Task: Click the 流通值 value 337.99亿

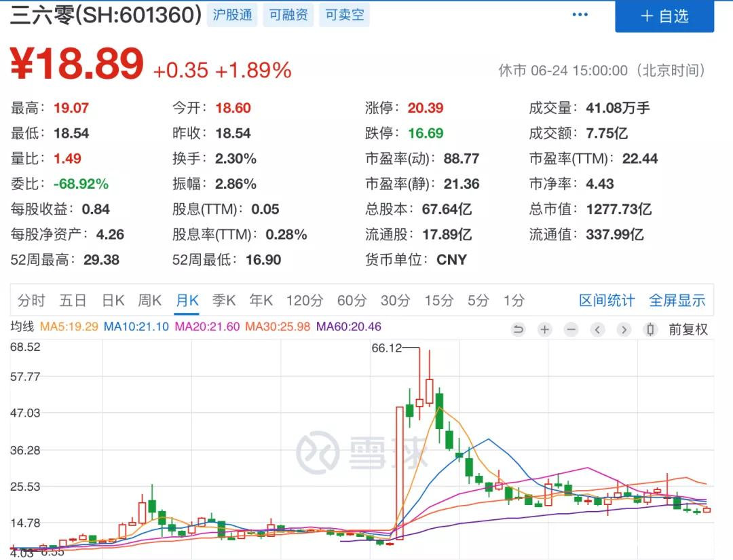Action: pyautogui.click(x=615, y=234)
